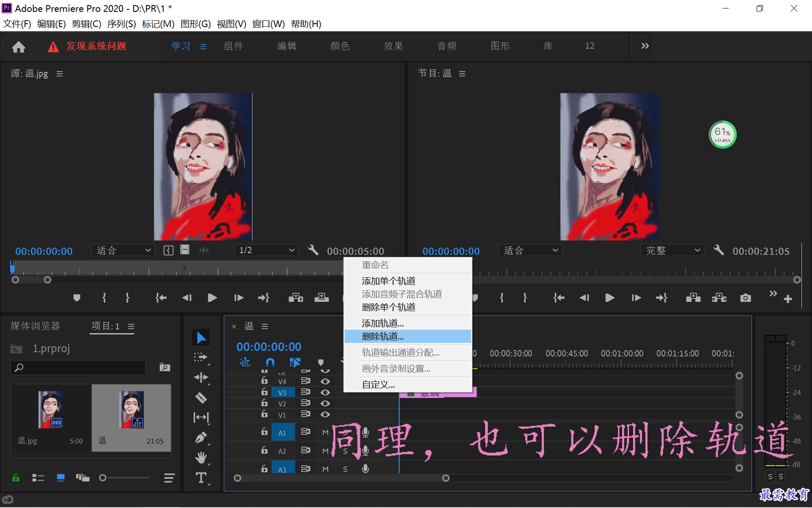Open Source playback resolution dropdown 1/2
The image size is (812, 508).
[x=266, y=250]
